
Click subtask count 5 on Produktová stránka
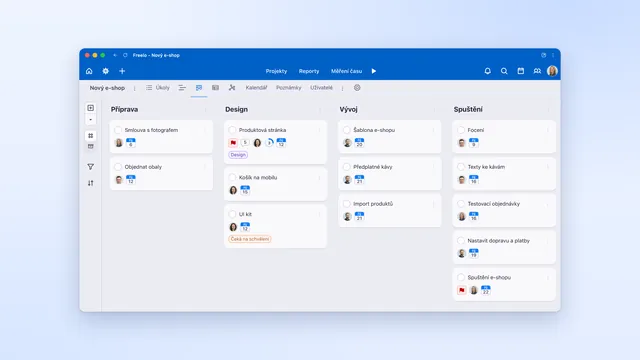245,142
